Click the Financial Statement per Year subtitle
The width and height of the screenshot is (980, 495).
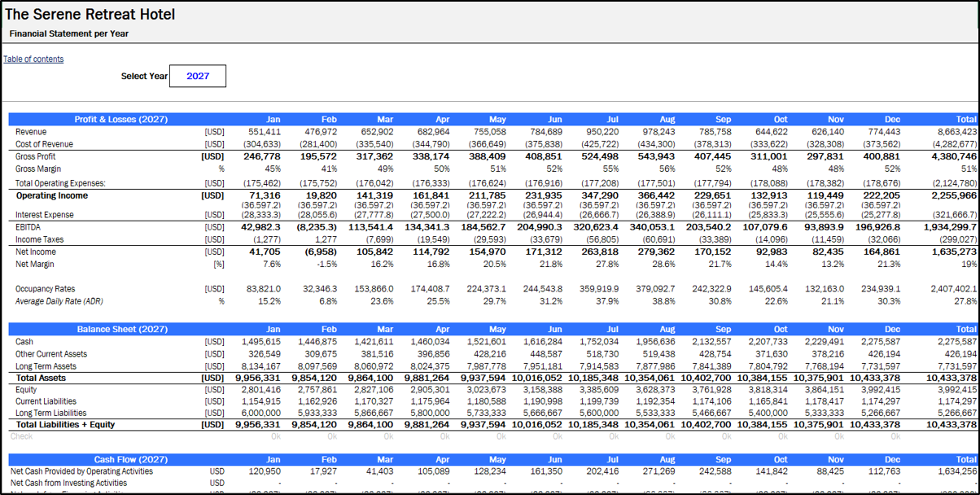pos(69,34)
